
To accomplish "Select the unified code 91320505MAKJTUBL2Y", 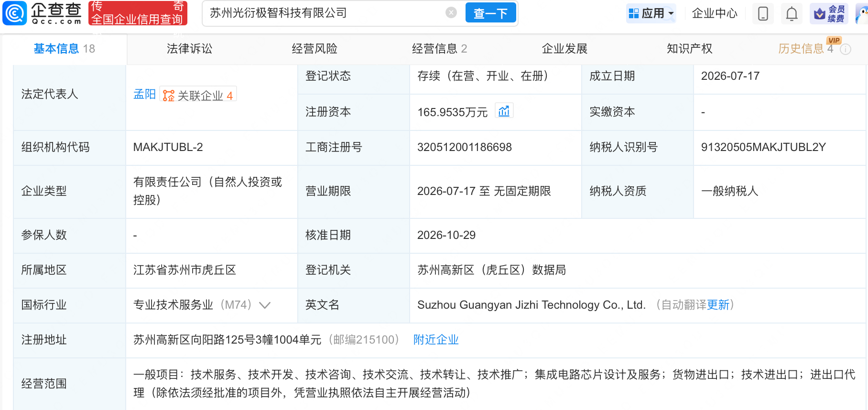I will click(x=763, y=147).
